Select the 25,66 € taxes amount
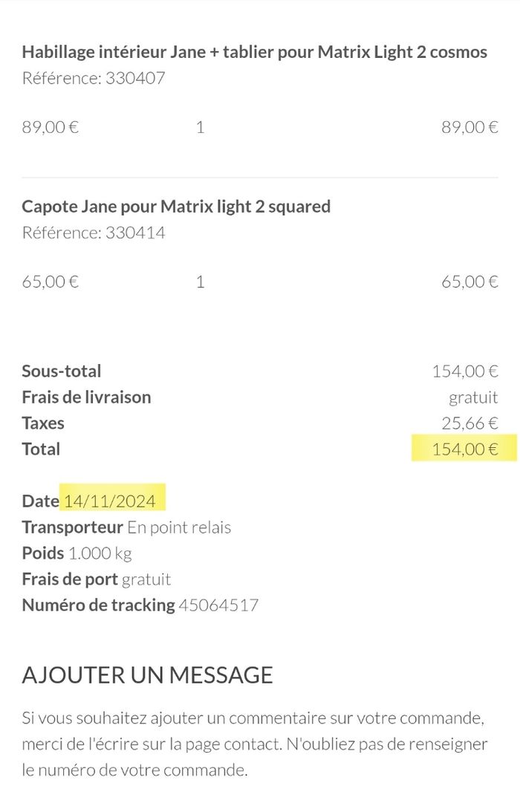520x812 pixels. click(x=469, y=423)
